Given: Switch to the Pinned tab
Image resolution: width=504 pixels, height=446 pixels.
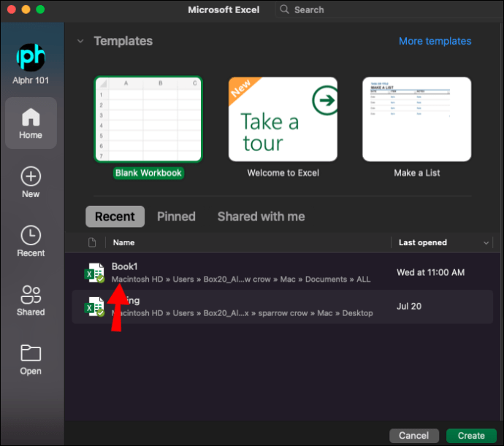Looking at the screenshot, I should pos(176,217).
